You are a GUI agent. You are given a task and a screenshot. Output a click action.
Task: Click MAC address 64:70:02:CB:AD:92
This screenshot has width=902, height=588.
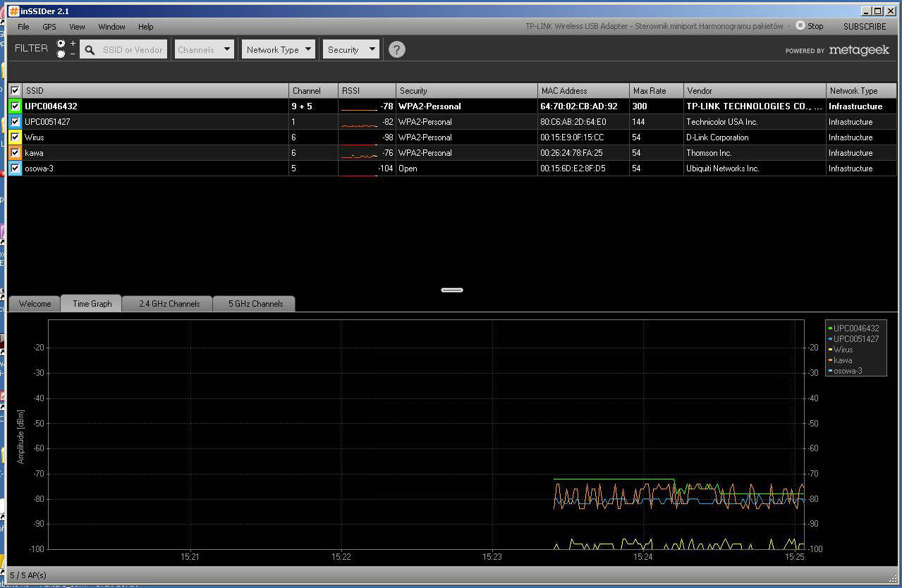click(x=578, y=106)
